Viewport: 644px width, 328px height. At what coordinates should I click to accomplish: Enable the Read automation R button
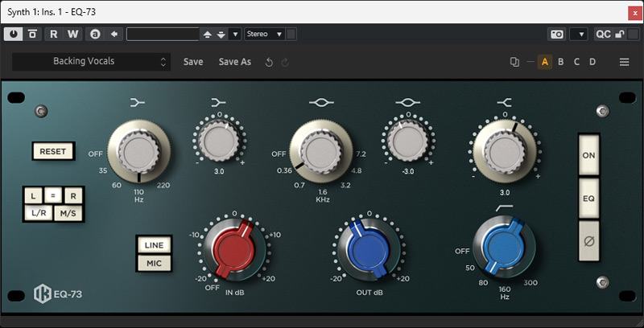tap(54, 34)
